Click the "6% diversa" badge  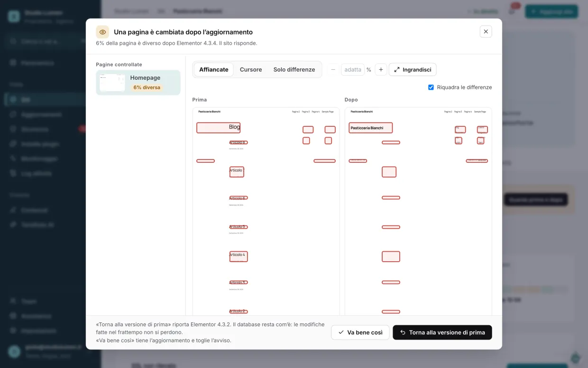[x=147, y=87]
